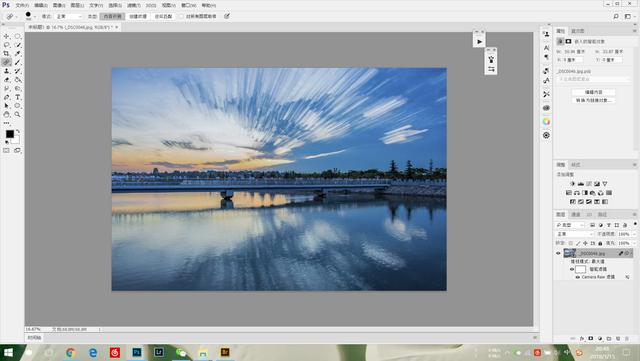Viewport: 640px width, 361px height.
Task: Open the layer blend mode dropdown
Action: click(575, 234)
